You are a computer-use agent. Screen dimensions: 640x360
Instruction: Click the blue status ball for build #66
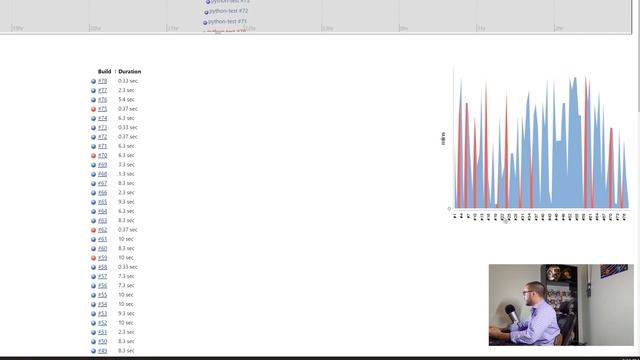click(x=93, y=193)
